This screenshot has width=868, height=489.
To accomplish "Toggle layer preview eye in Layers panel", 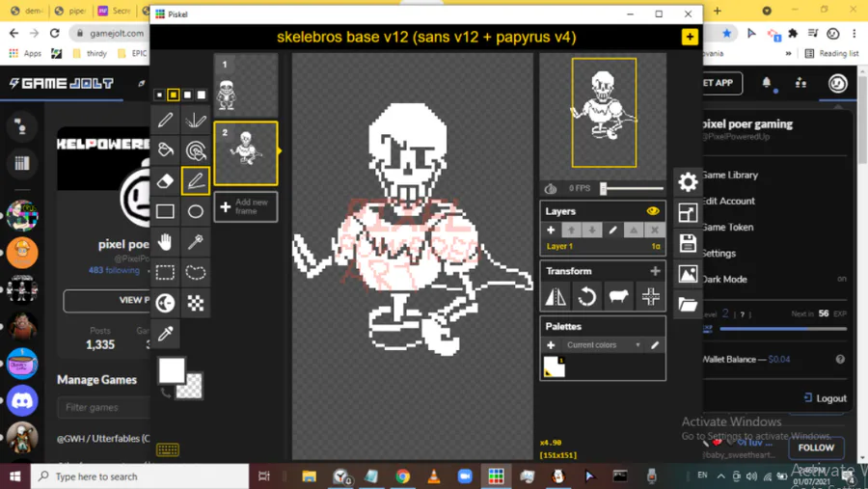I will coord(653,211).
